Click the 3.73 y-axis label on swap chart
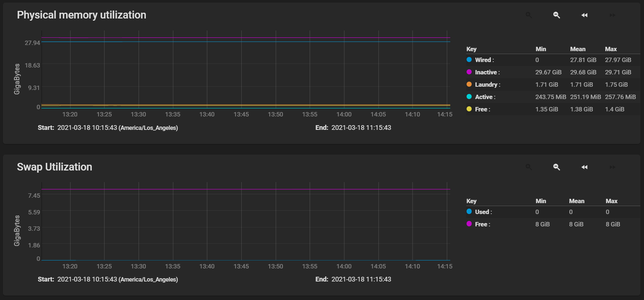 tap(34, 229)
